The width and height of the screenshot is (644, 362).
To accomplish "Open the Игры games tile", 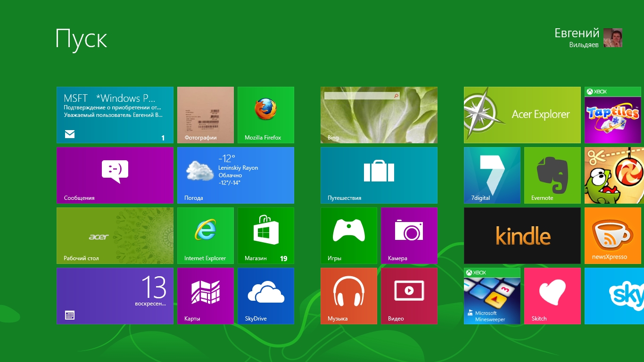I will (x=349, y=236).
